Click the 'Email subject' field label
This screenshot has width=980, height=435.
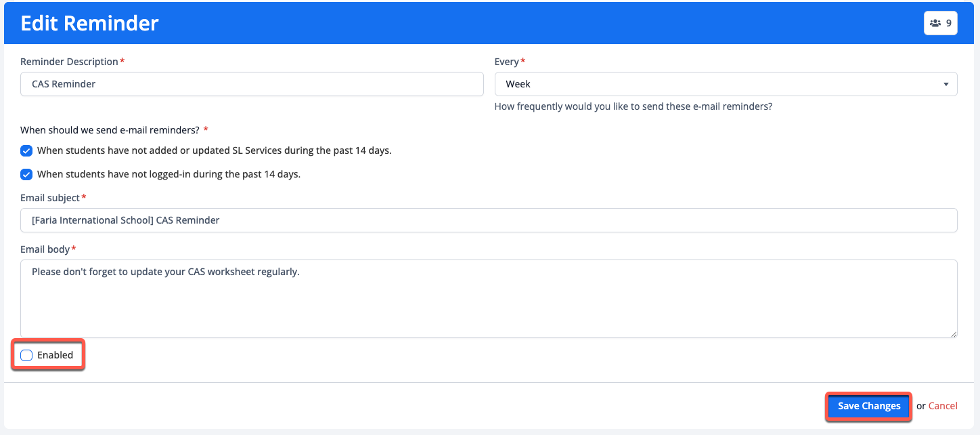(50, 198)
